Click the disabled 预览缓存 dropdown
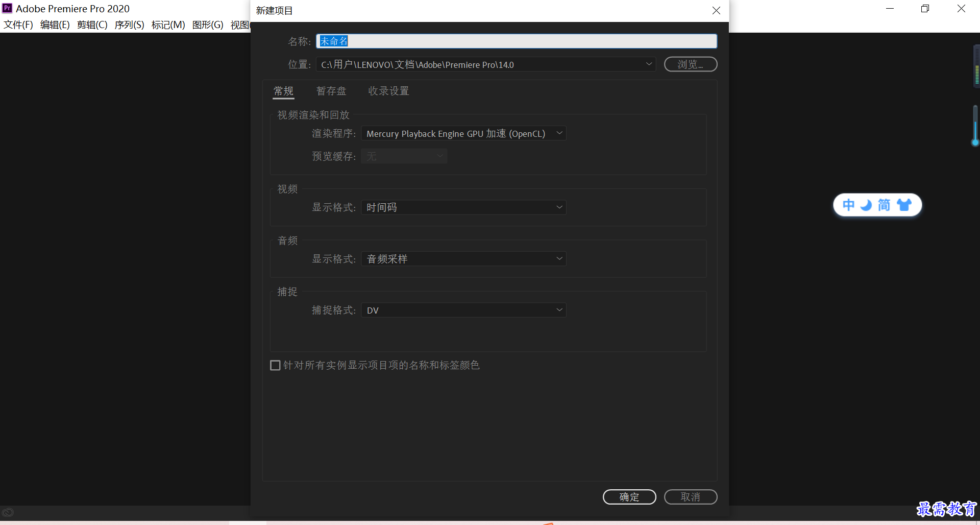Image resolution: width=980 pixels, height=525 pixels. pos(404,156)
